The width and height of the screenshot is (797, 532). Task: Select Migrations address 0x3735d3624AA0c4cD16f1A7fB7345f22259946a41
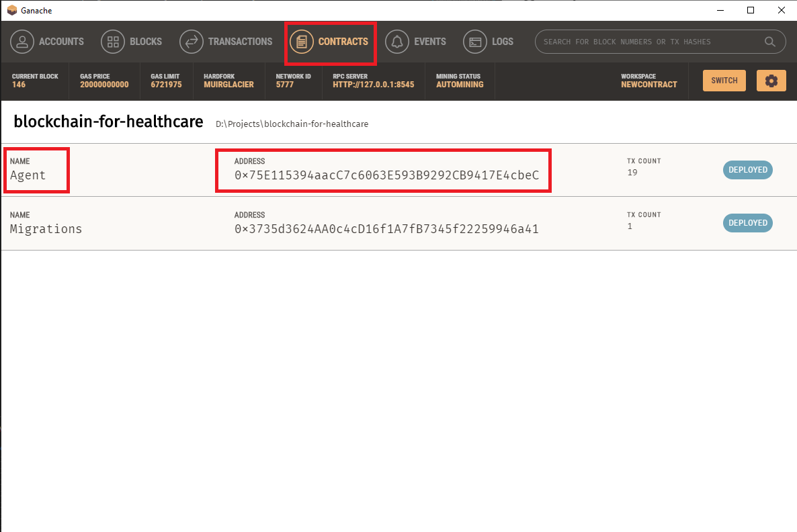click(x=387, y=229)
